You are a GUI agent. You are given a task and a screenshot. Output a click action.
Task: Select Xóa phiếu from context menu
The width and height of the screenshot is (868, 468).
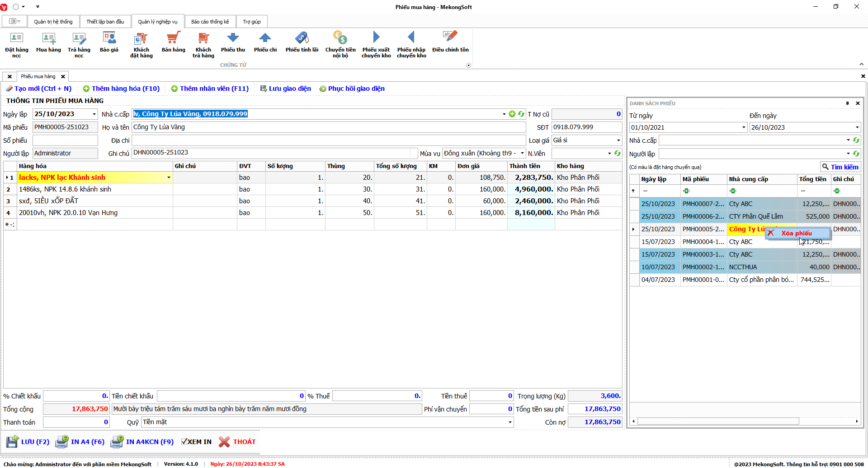tap(797, 233)
